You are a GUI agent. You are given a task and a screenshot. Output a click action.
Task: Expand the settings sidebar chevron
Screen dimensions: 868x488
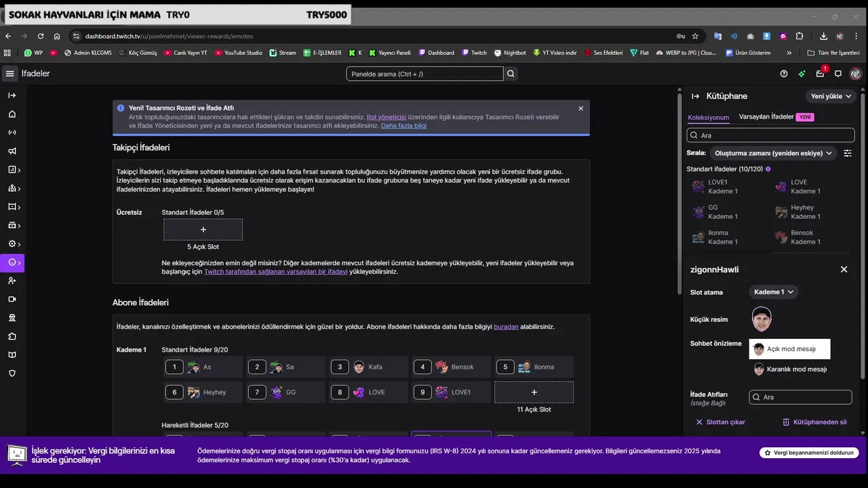[19, 244]
